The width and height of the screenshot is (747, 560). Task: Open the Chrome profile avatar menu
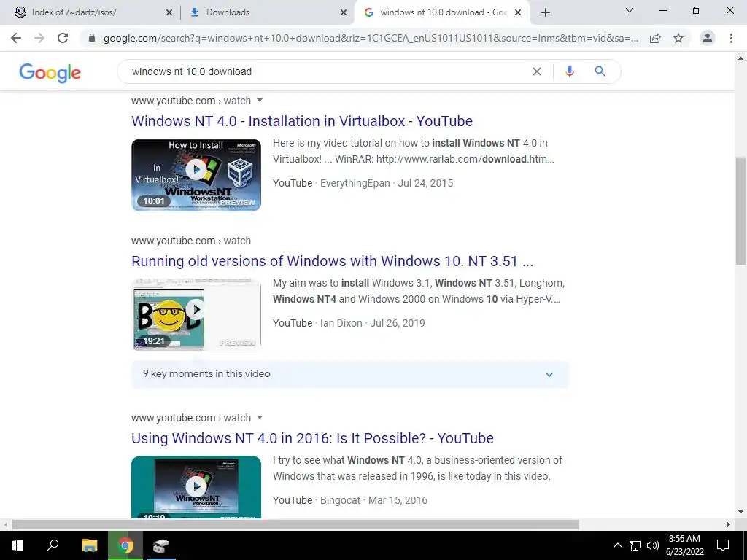708,38
